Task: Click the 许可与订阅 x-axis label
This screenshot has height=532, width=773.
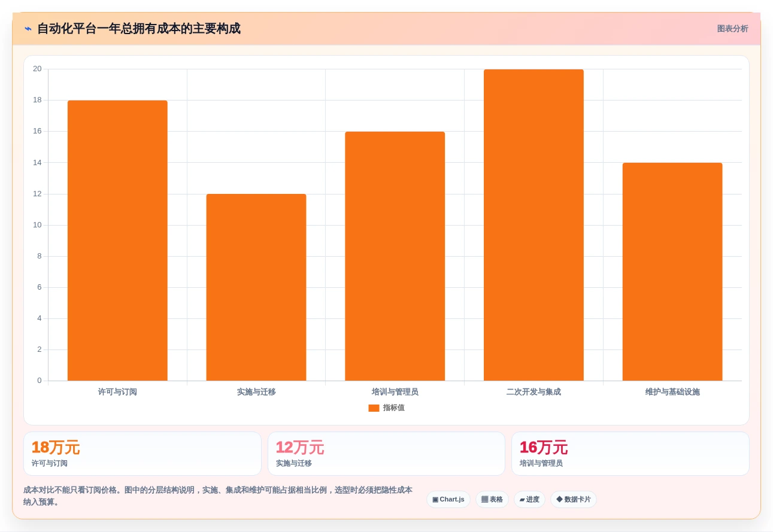Action: coord(117,392)
